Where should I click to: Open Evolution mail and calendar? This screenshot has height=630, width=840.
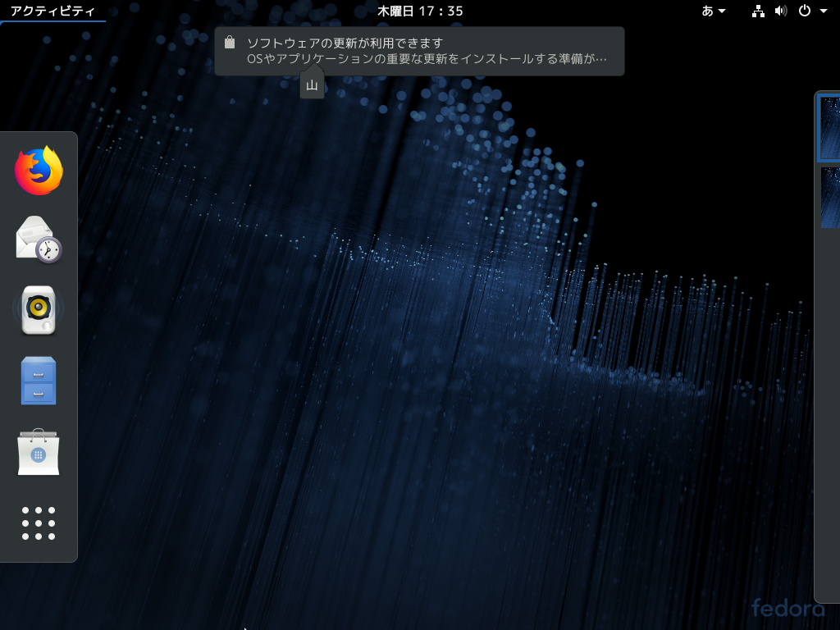click(39, 240)
